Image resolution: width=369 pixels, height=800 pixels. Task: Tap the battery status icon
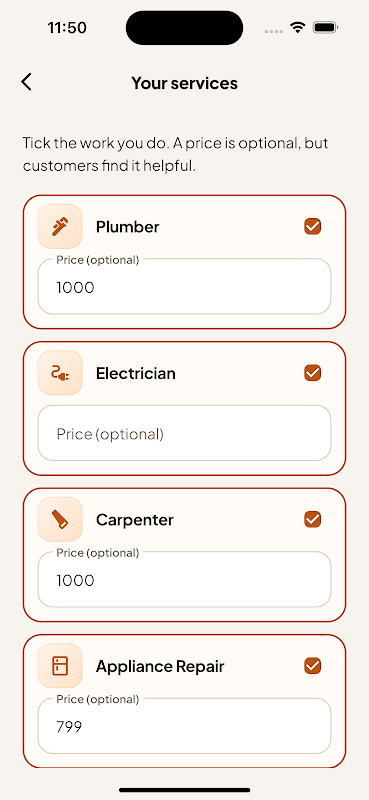pos(326,28)
